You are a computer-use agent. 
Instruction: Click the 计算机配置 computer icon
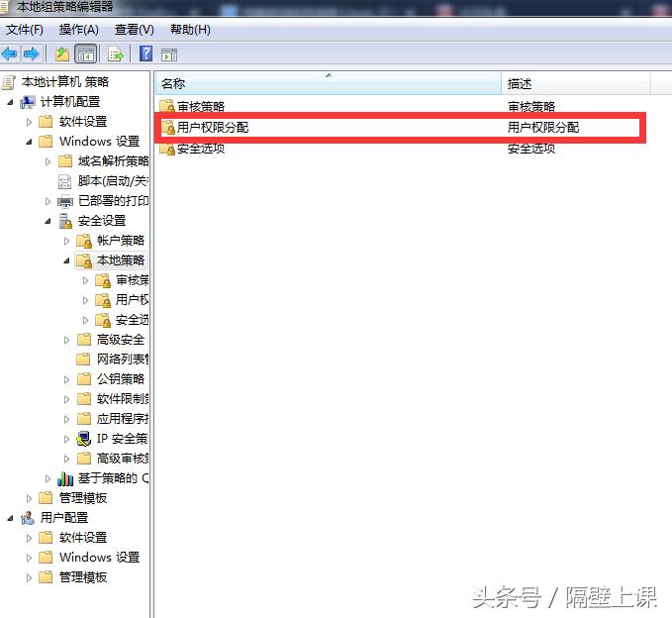(x=28, y=102)
